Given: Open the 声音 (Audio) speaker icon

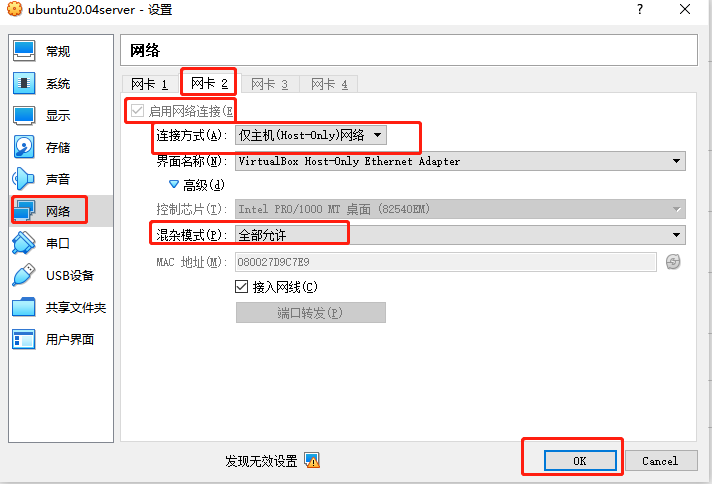Looking at the screenshot, I should click(x=24, y=179).
